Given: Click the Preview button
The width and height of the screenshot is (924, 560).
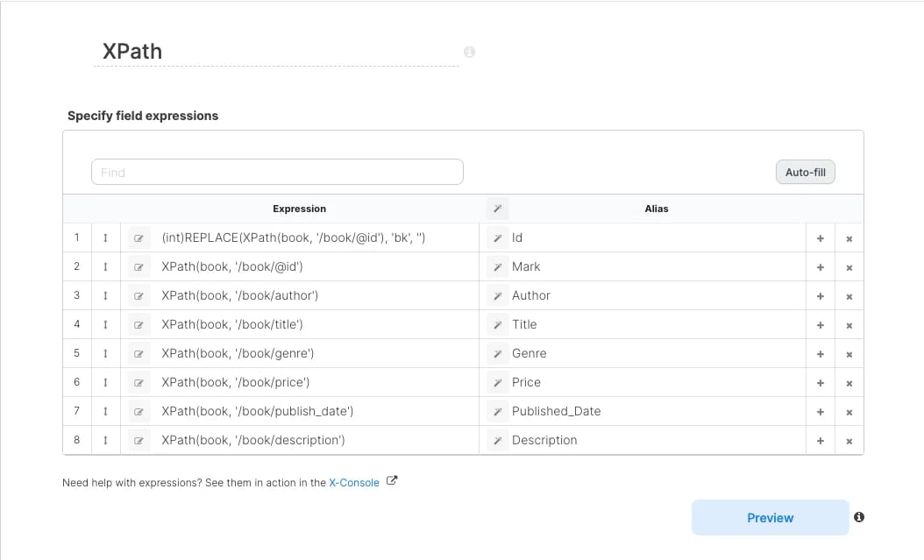Looking at the screenshot, I should click(771, 518).
